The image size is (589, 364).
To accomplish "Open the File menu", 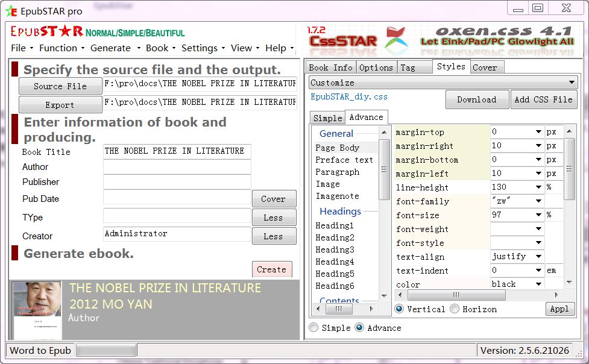I will 22,48.
